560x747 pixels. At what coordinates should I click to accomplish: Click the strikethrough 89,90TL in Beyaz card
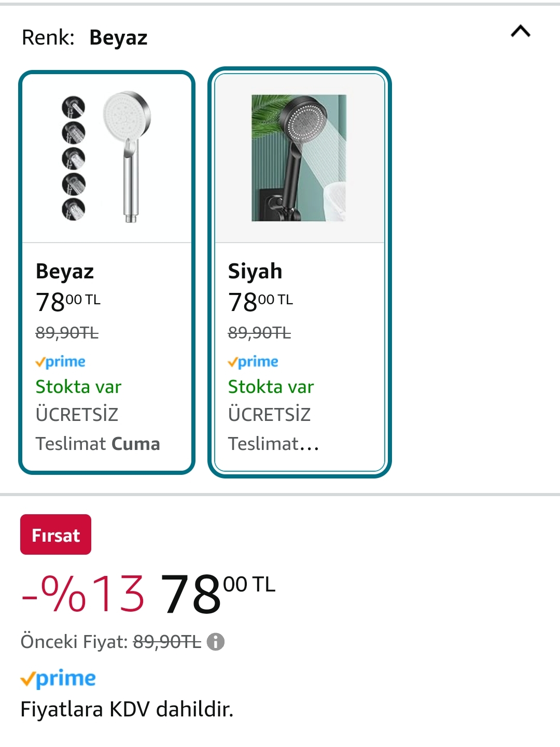[x=67, y=332]
